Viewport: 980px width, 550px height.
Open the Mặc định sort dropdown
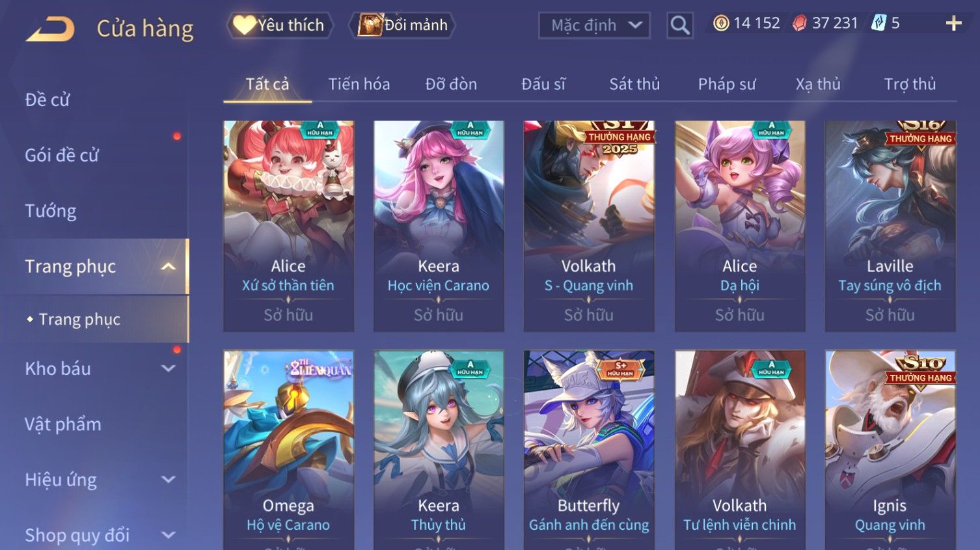pos(594,25)
